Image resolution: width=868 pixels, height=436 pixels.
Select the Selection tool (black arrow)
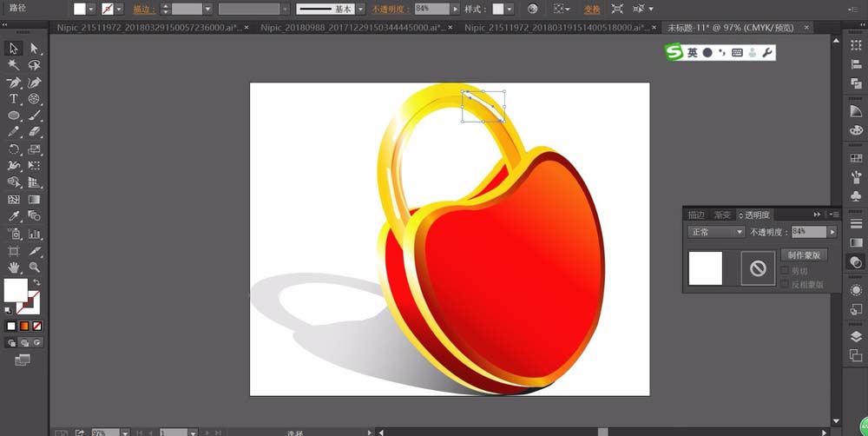click(x=14, y=49)
